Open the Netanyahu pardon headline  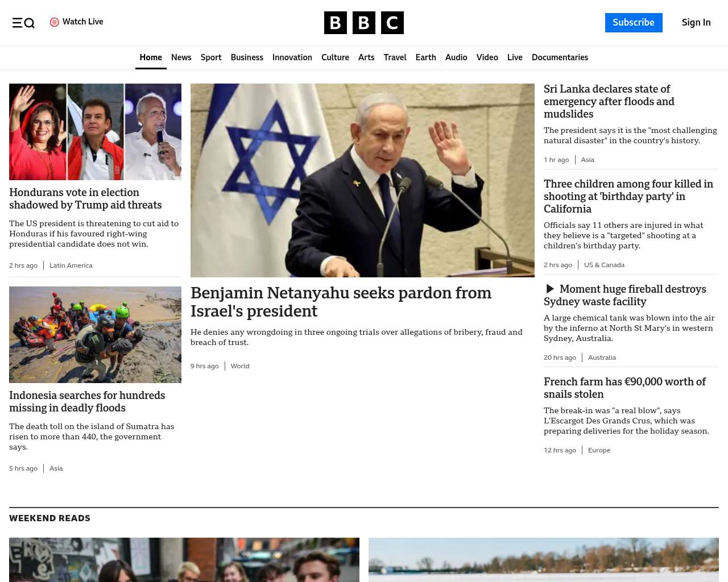(x=341, y=302)
